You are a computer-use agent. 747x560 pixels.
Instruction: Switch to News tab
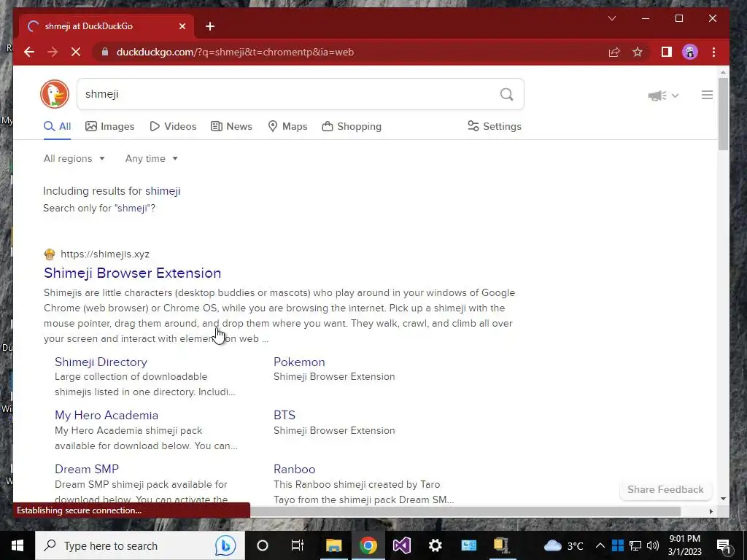coord(231,126)
